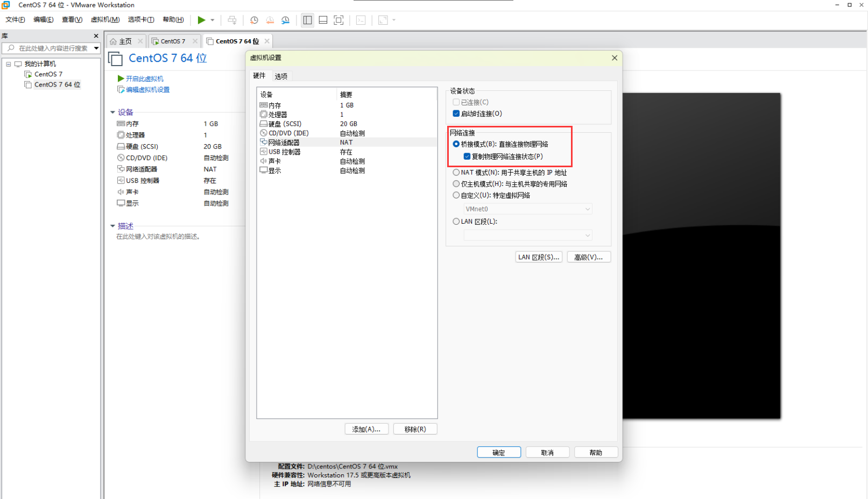The image size is (868, 499).
Task: Toggle the library sidebar view icon
Action: 307,20
